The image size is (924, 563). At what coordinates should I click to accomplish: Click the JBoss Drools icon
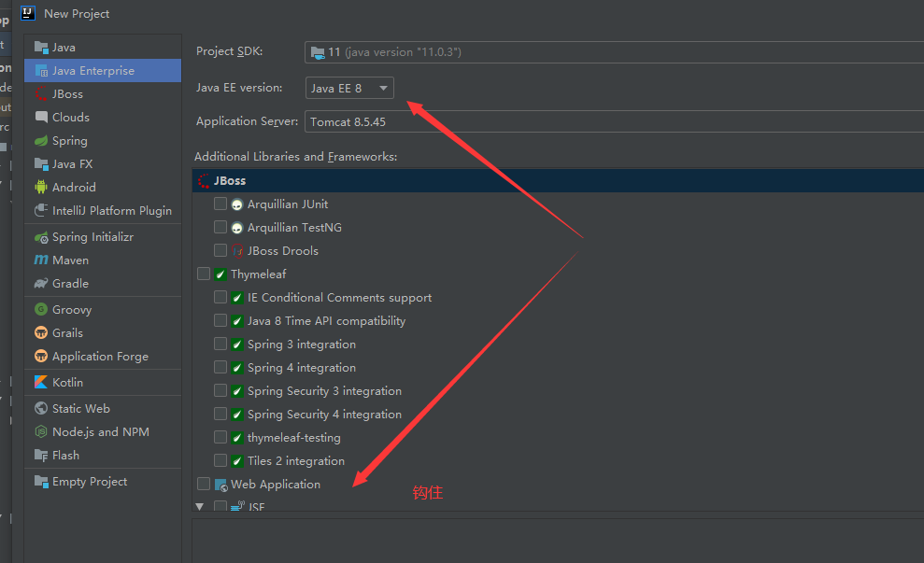(x=237, y=251)
